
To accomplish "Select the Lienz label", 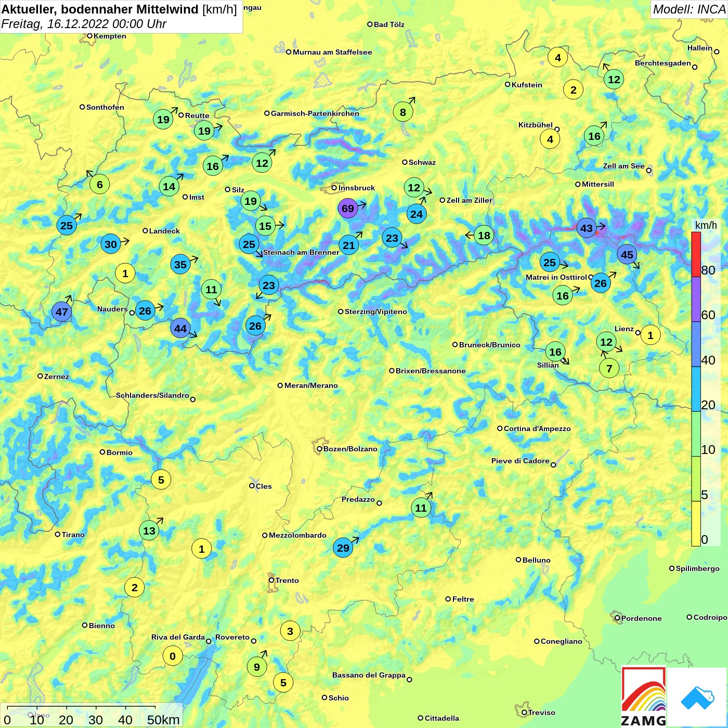I will [624, 329].
